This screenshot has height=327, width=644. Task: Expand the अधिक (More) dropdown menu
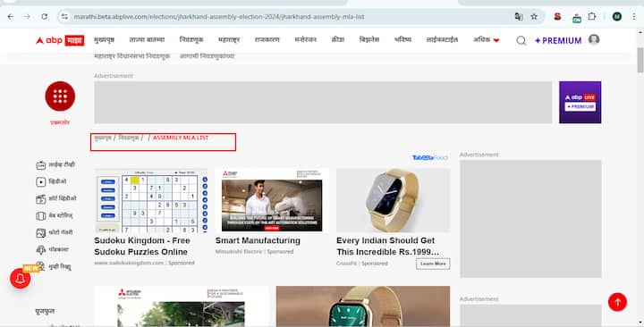[487, 40]
